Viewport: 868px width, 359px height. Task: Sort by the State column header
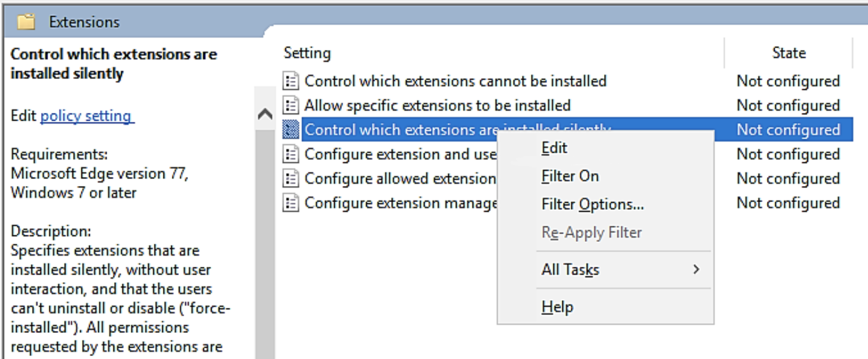point(788,53)
